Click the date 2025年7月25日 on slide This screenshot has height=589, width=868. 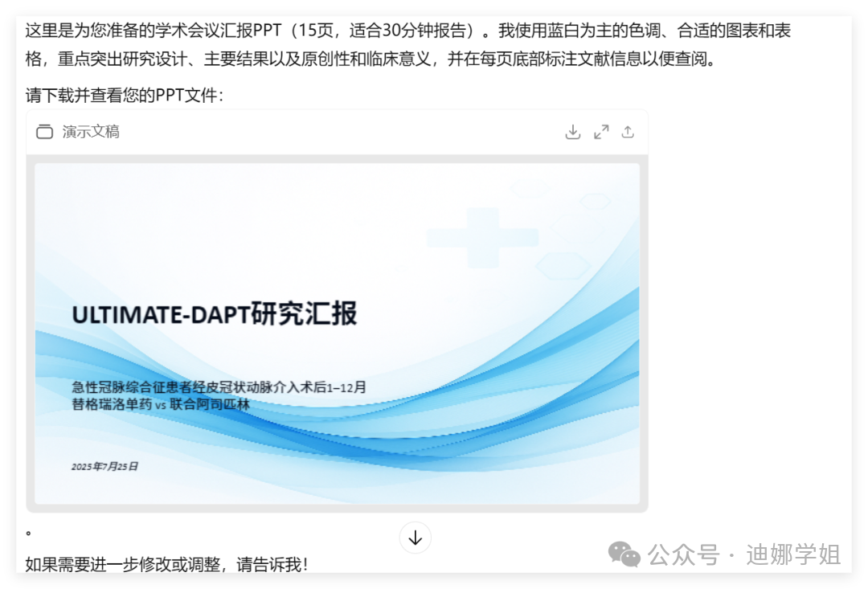pyautogui.click(x=104, y=467)
